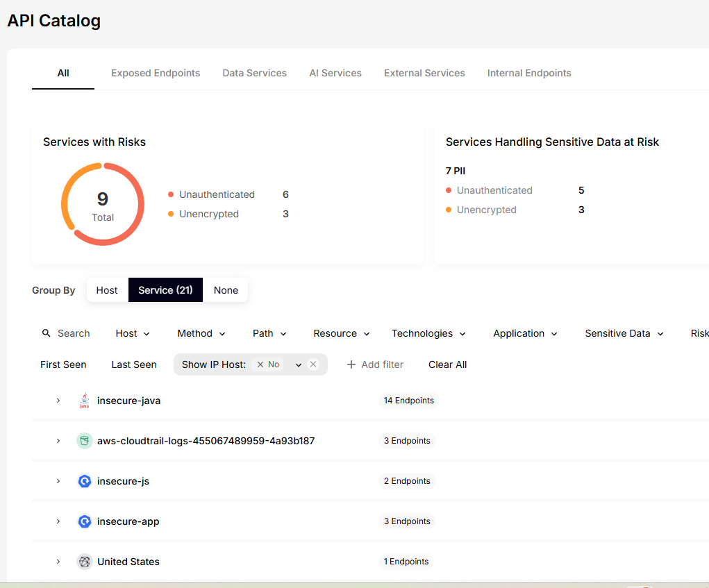Remove the 'No' value chip in Show IP Host

(260, 364)
